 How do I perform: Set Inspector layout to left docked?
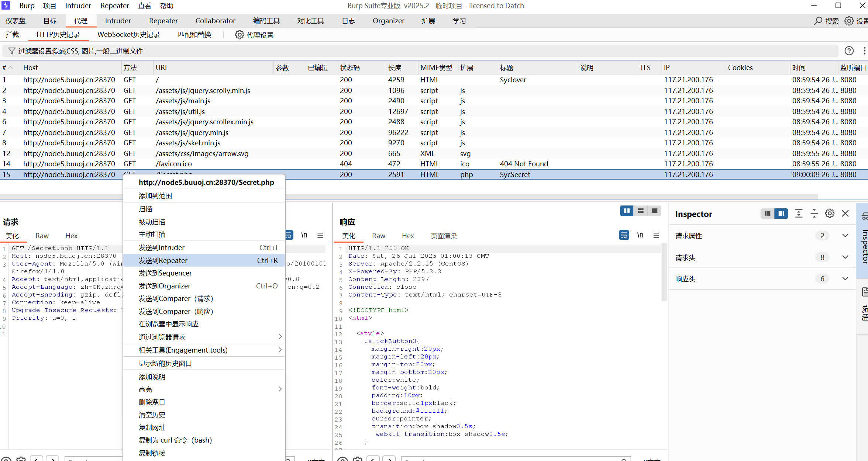(768, 214)
